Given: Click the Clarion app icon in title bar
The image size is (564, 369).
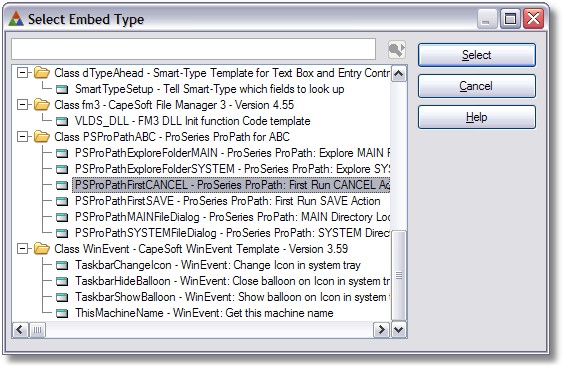Looking at the screenshot, I should [x=15, y=18].
